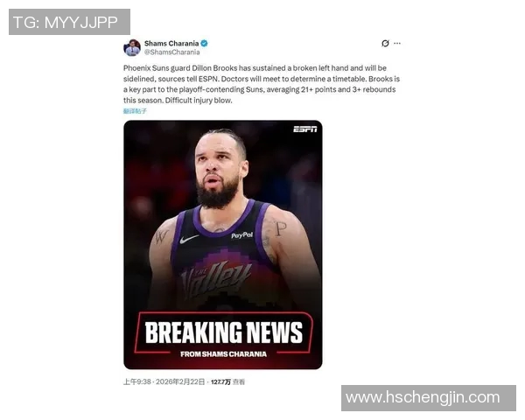Open Shams Charania's profile avatar
The image size is (525, 420).
(132, 47)
